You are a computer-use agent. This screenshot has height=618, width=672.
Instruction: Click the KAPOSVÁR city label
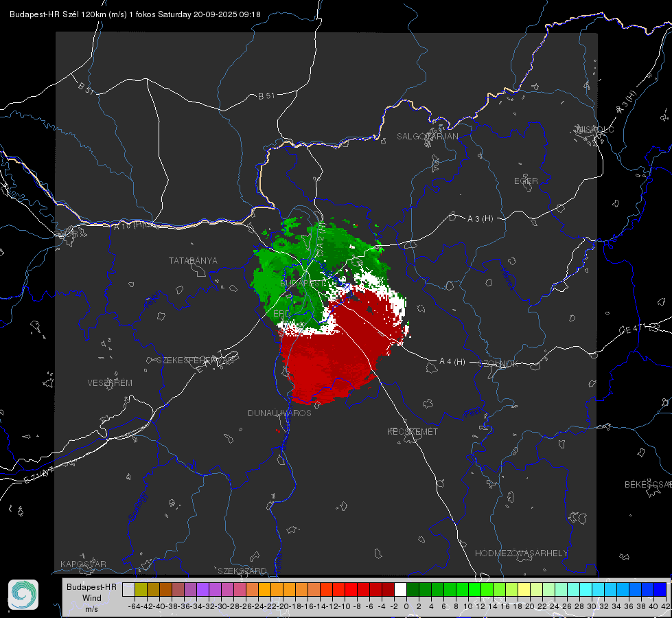[83, 564]
